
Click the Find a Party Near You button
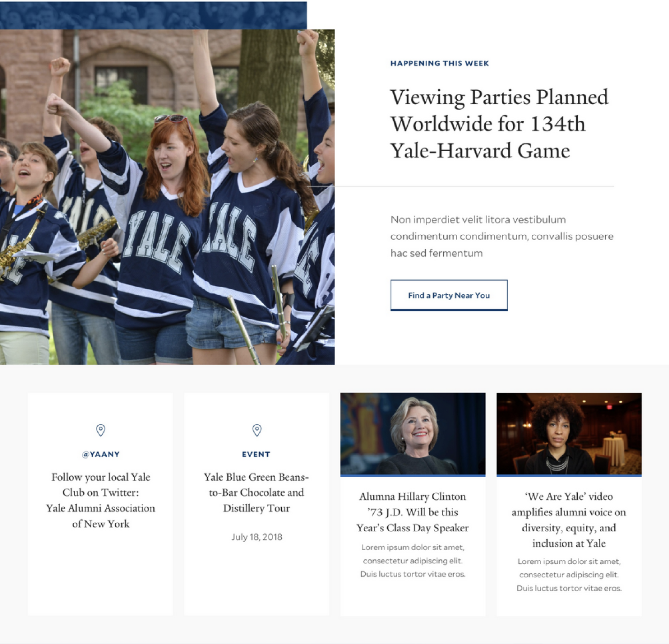click(449, 295)
